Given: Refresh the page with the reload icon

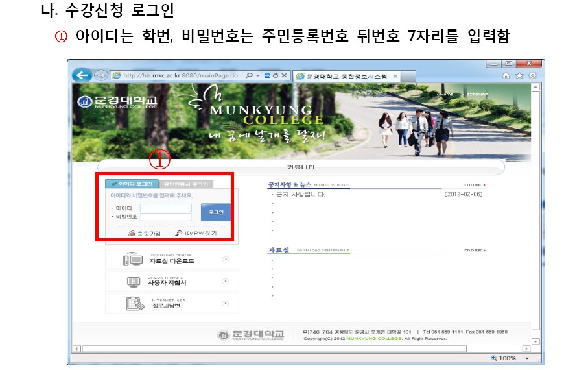Looking at the screenshot, I should 276,75.
